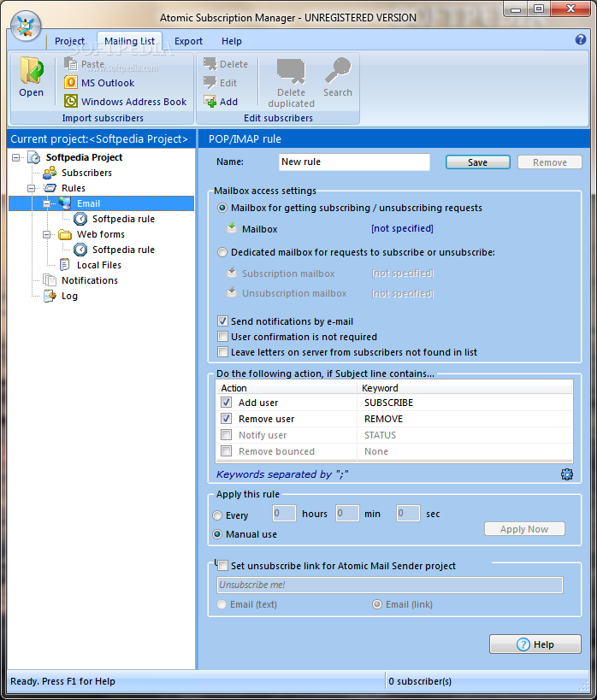Open the Project ribbon tab
Screen dimensions: 597x700
pyautogui.click(x=69, y=41)
